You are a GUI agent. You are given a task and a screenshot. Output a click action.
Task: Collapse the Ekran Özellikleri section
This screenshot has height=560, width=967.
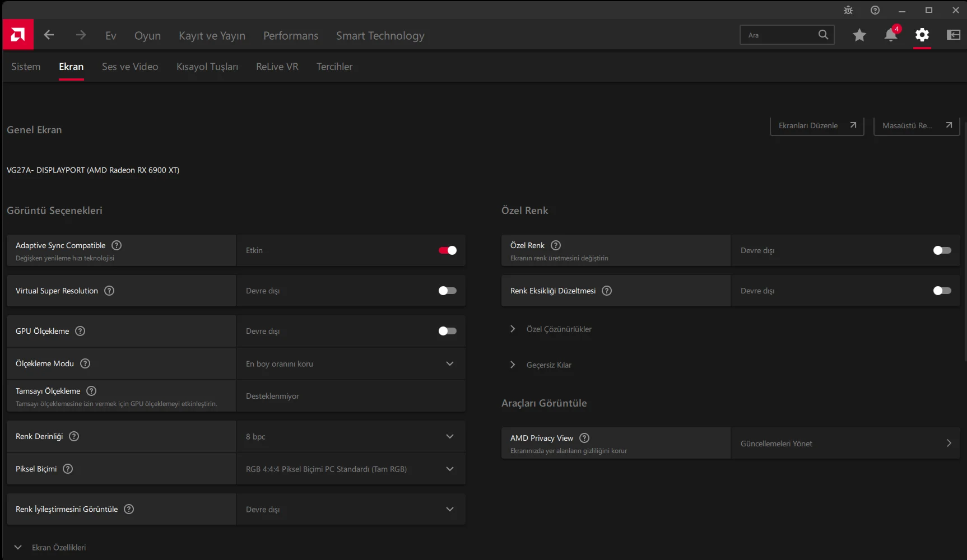18,547
